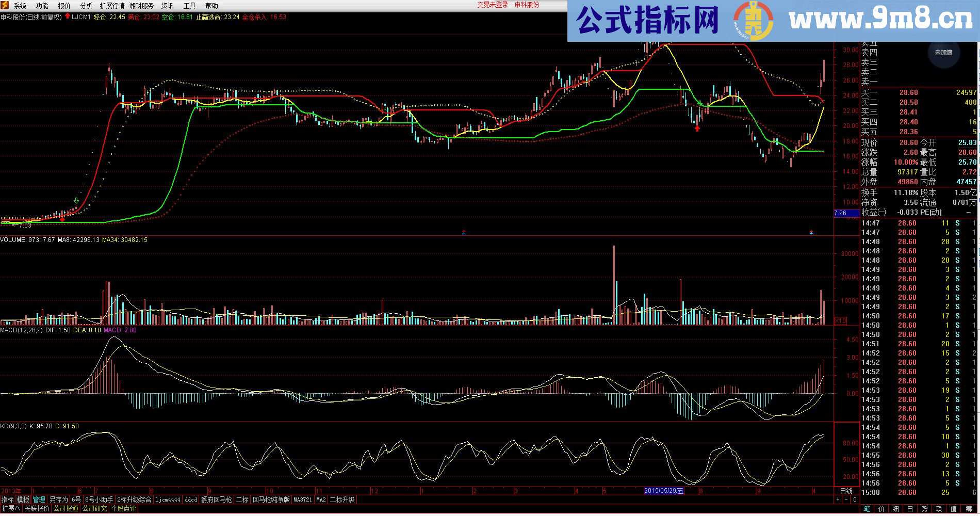Open the 联 linked quotes panel
Image resolution: width=980 pixels, height=516 pixels.
tap(939, 509)
